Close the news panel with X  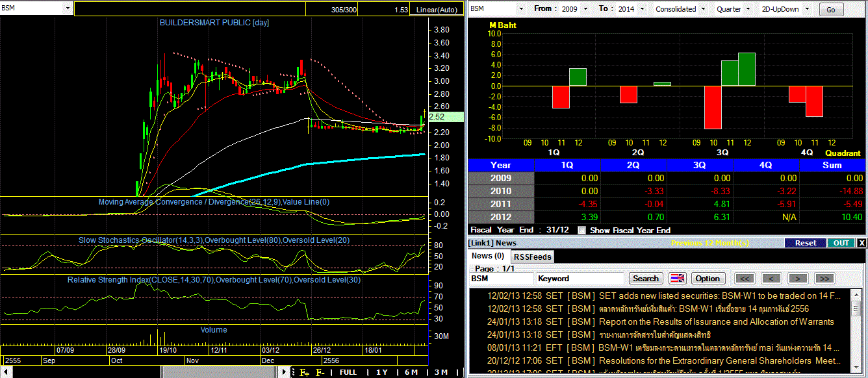click(862, 243)
